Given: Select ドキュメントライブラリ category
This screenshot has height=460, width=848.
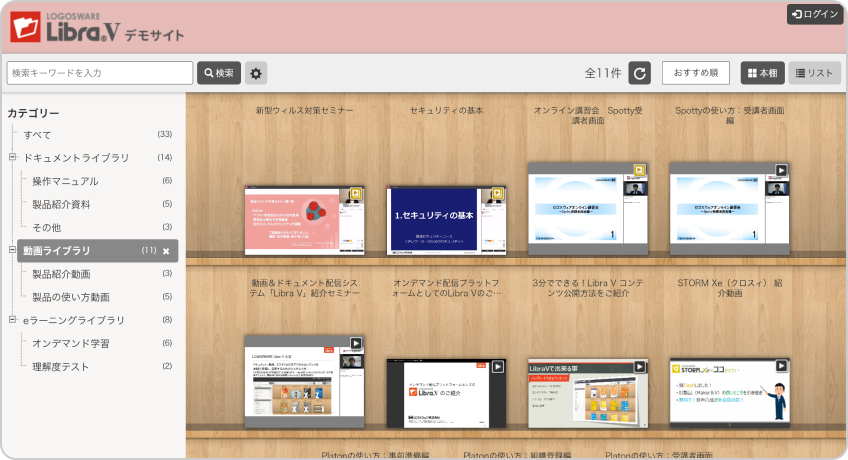Looking at the screenshot, I should point(76,158).
